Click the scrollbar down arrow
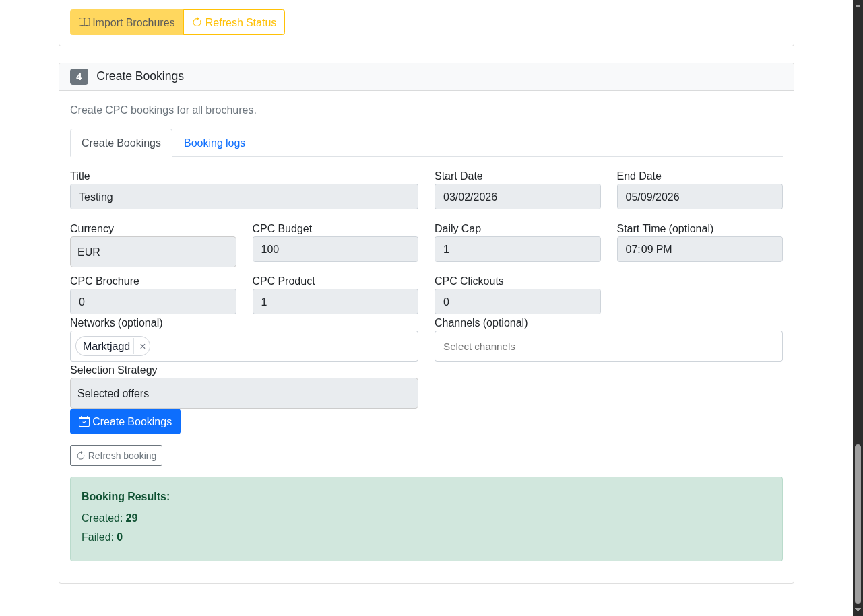The width and height of the screenshot is (863, 616). (858, 610)
